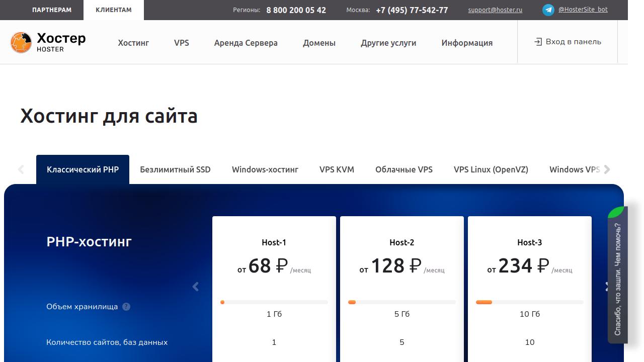Click the Hoster logo icon
This screenshot has height=362, width=644.
point(21,42)
